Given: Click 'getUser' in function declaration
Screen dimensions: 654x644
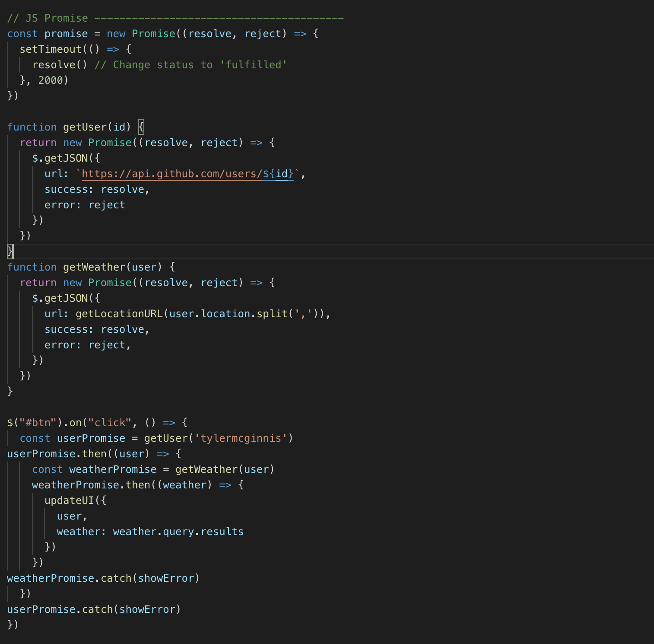Looking at the screenshot, I should point(85,127).
